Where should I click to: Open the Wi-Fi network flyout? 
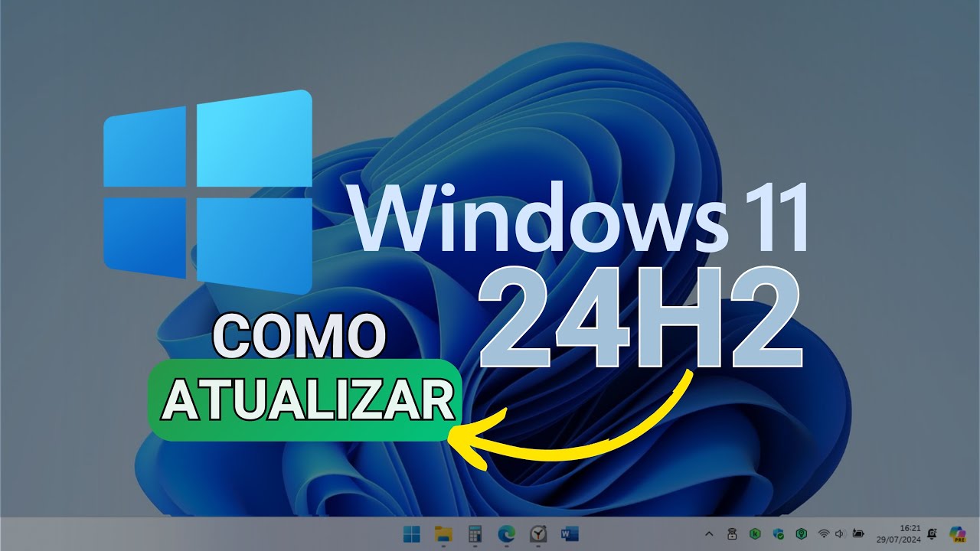tap(824, 533)
